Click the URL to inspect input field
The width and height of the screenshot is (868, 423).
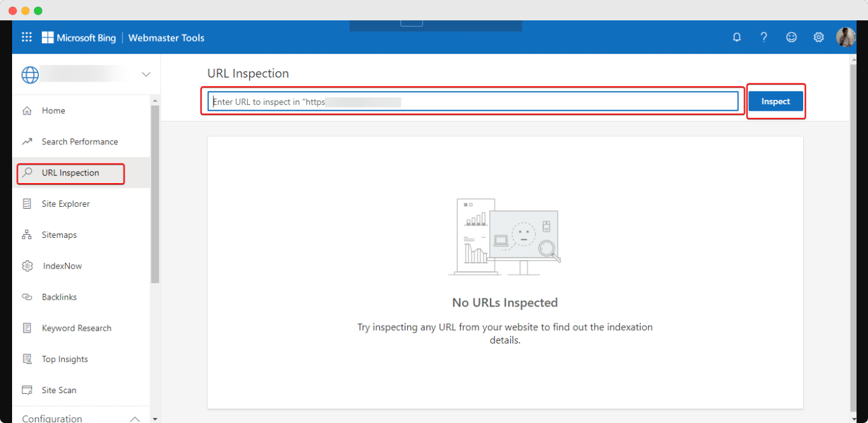pos(473,102)
